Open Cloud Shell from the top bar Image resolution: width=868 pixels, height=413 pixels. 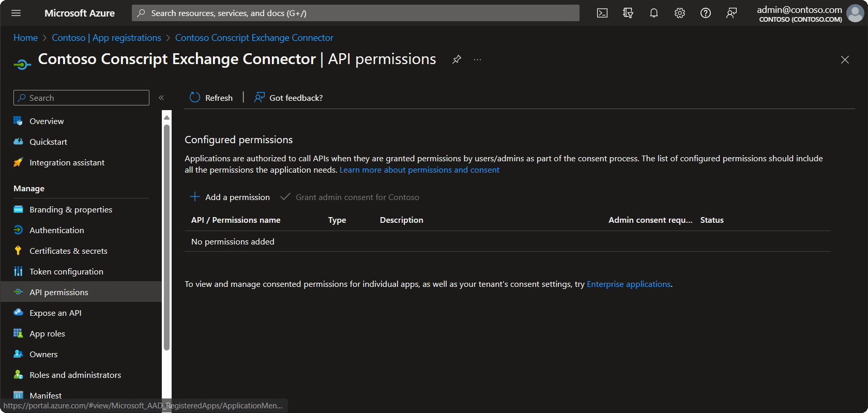pos(602,13)
